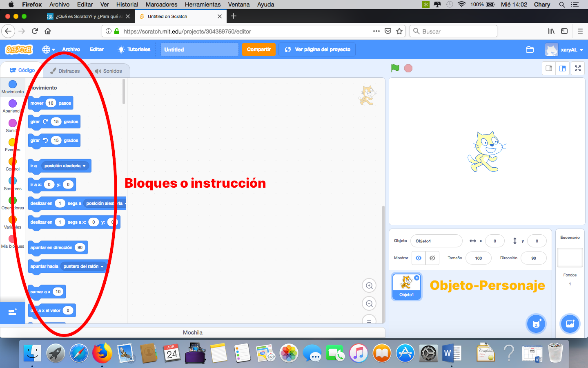The height and width of the screenshot is (368, 588).
Task: Enter fullscreen stage mode
Action: pyautogui.click(x=578, y=68)
